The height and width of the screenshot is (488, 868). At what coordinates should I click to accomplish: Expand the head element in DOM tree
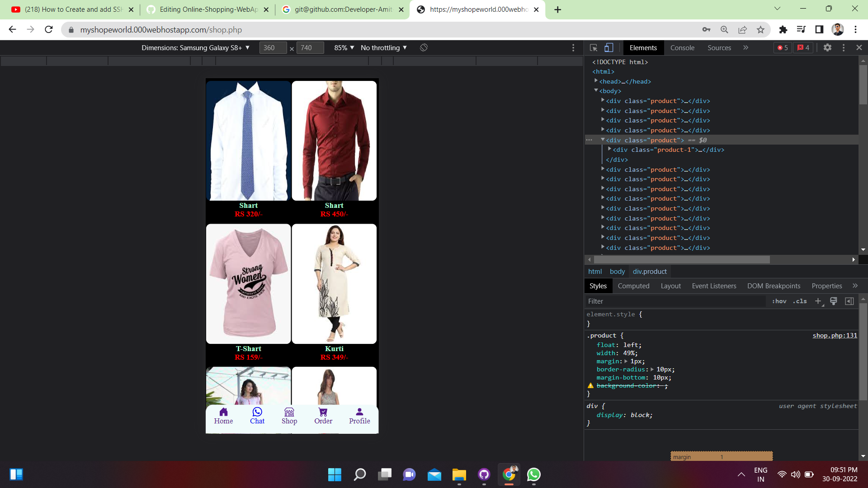(596, 80)
